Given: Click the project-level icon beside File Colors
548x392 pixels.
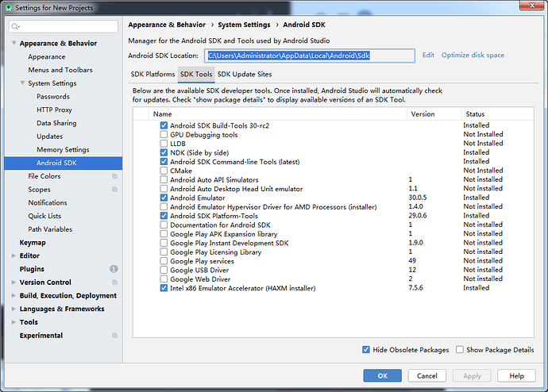Looking at the screenshot, I should tap(114, 176).
